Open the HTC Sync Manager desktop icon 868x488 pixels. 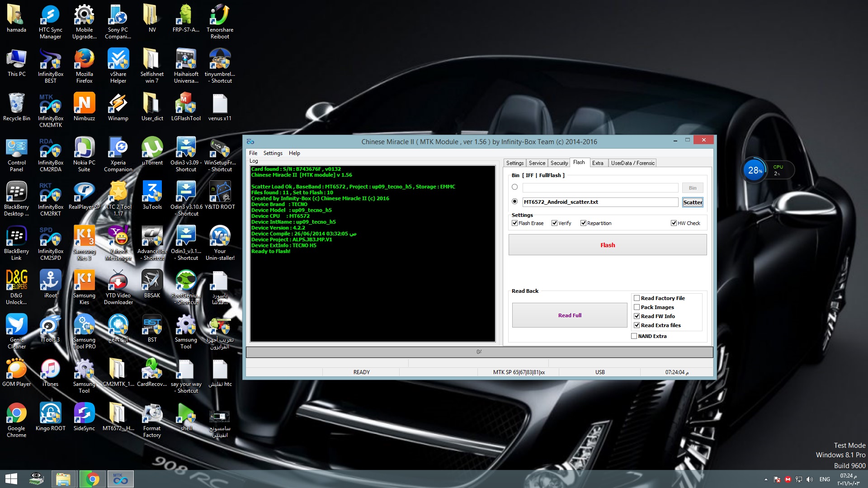click(50, 21)
